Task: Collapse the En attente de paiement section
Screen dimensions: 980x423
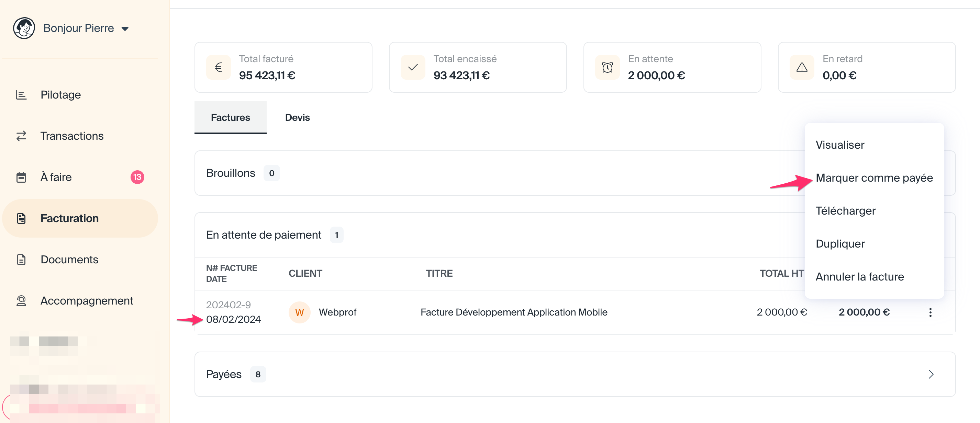Action: 263,235
